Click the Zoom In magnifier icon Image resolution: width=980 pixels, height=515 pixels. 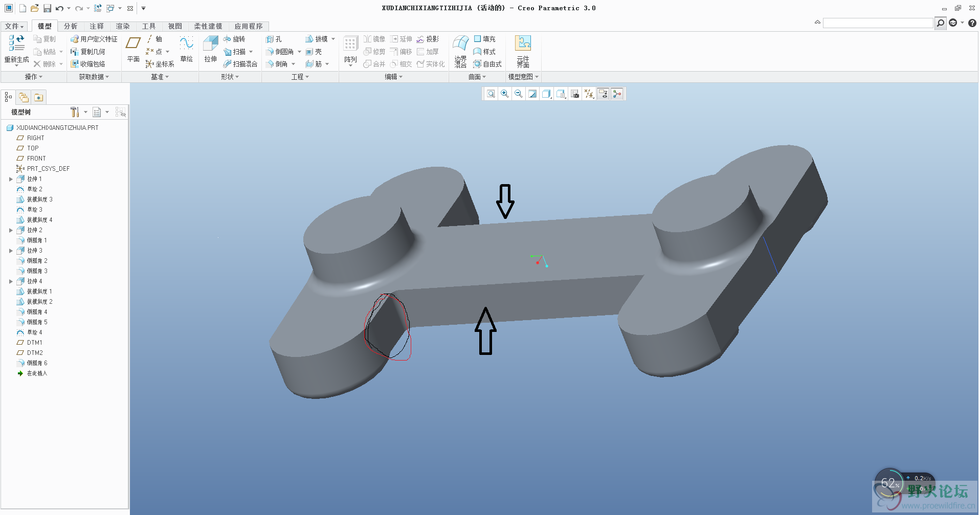coord(505,94)
